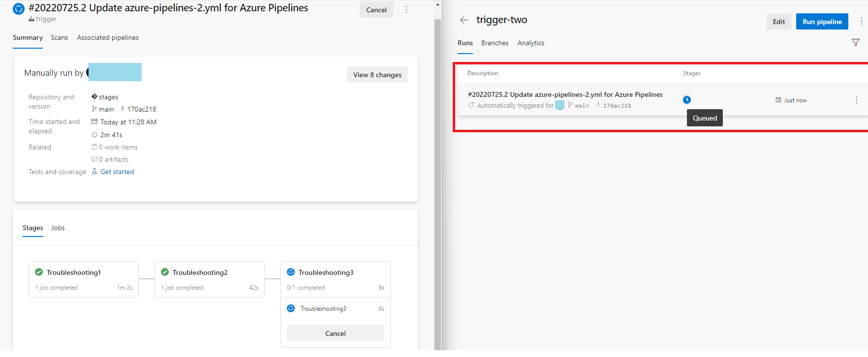The height and width of the screenshot is (357, 868).
Task: Click the Edit button
Action: point(779,22)
